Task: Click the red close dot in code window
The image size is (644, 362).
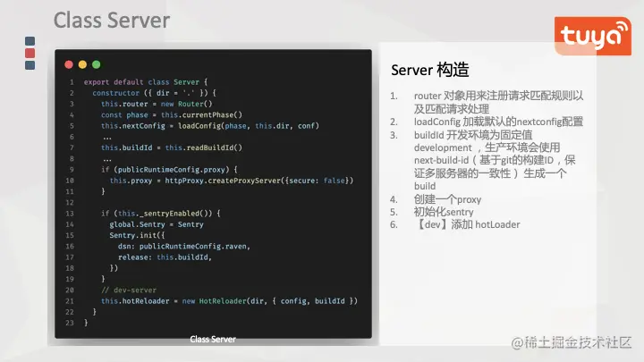Action: (x=69, y=64)
